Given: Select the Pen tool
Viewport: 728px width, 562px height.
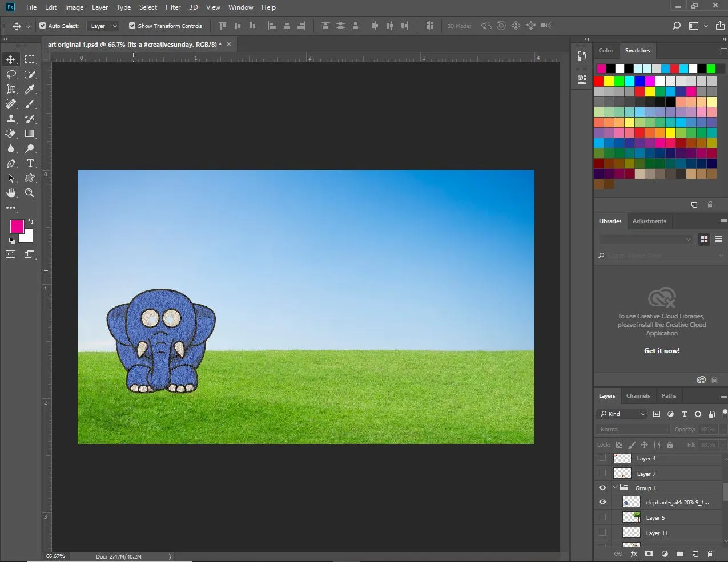Looking at the screenshot, I should click(x=11, y=163).
